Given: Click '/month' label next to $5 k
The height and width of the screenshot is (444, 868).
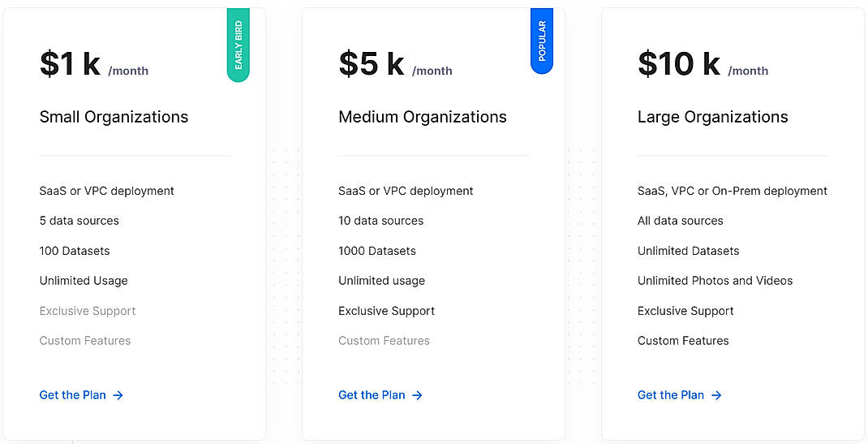Looking at the screenshot, I should 432,71.
